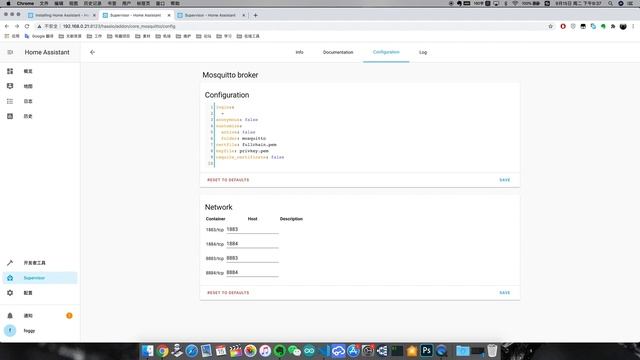Click the keyfile: privkey.pem line
The width and height of the screenshot is (640, 360).
242,151
